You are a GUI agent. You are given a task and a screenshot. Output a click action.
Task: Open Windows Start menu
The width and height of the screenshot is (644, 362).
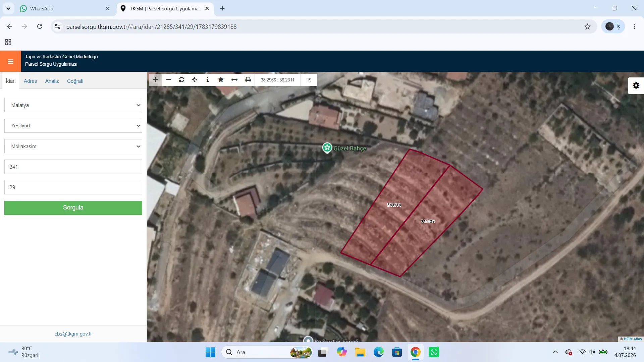pos(210,352)
